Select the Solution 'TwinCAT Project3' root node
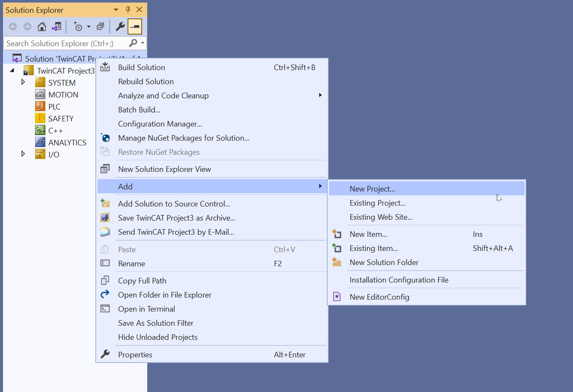Viewport: 573px width, 392px height. (75, 59)
